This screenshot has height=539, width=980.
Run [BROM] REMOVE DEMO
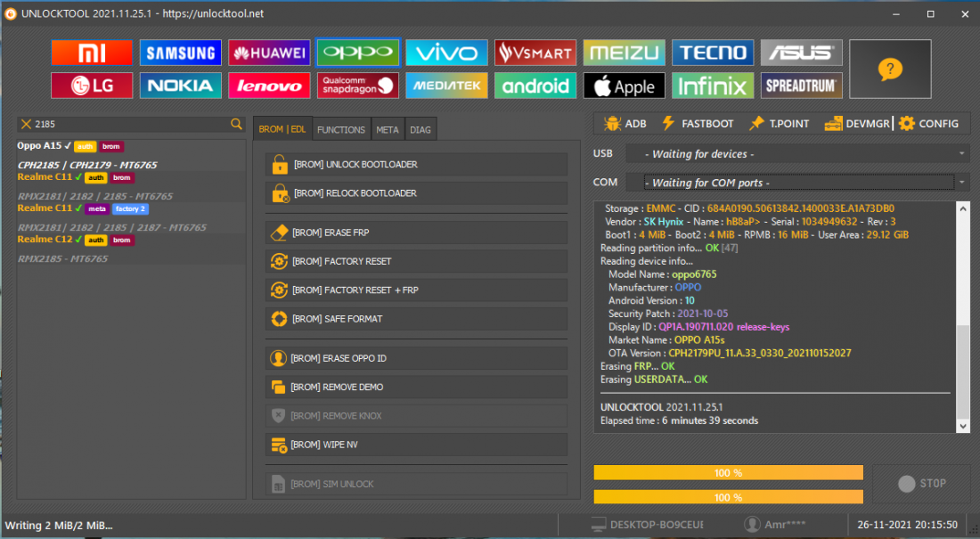416,387
